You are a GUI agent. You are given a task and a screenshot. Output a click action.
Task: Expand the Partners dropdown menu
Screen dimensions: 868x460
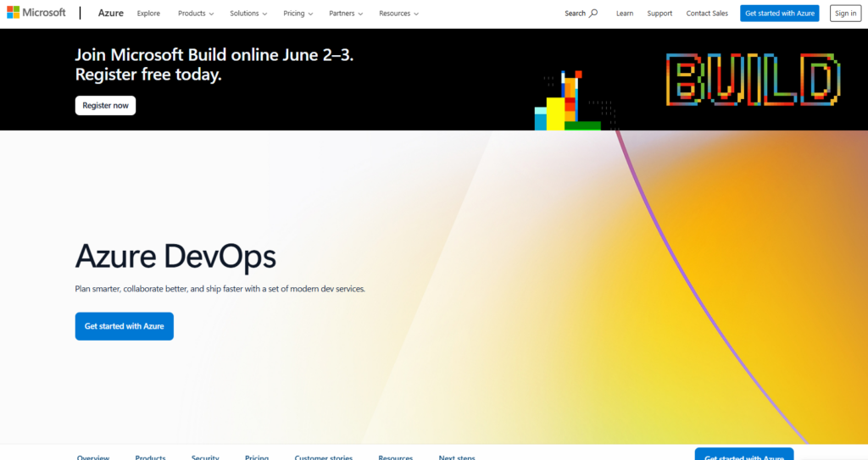[x=346, y=14]
